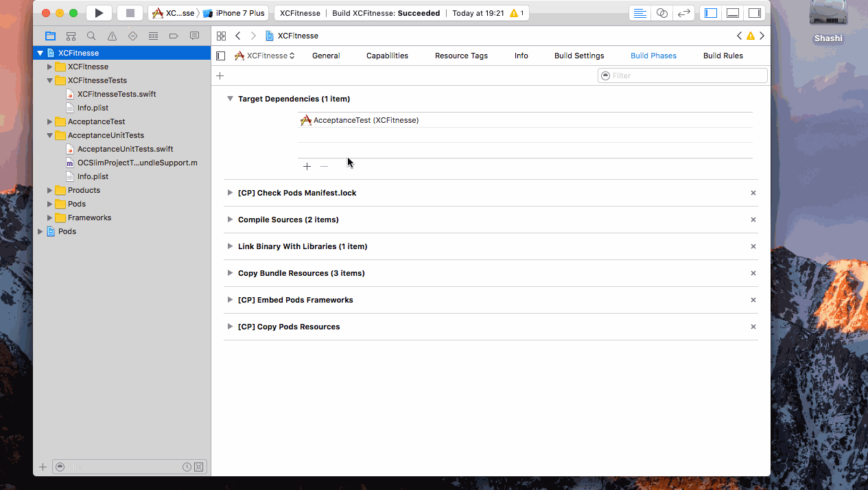Select the Pods project
The image size is (868, 490).
point(67,231)
